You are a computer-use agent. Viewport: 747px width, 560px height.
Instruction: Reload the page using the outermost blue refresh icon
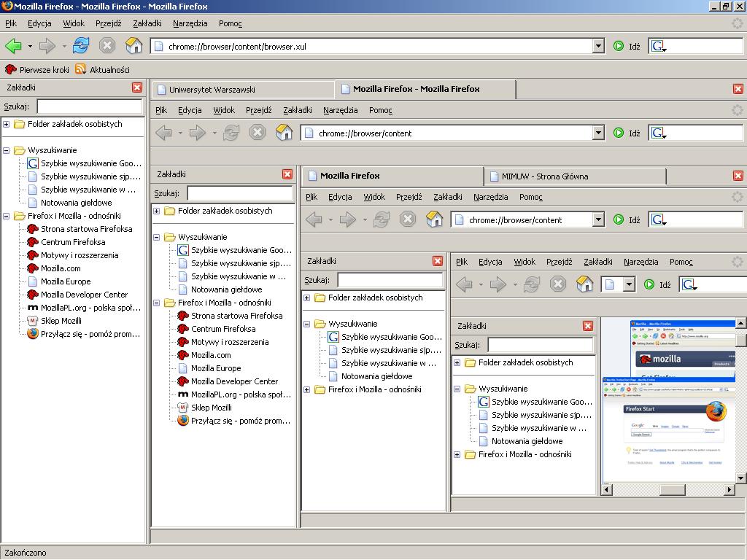tap(81, 46)
